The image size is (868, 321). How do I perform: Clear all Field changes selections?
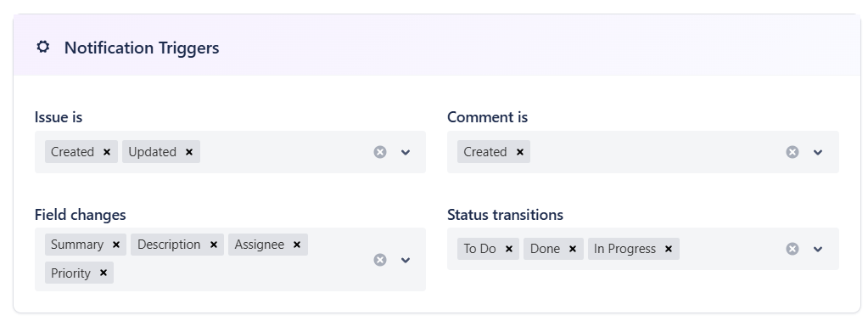tap(380, 260)
